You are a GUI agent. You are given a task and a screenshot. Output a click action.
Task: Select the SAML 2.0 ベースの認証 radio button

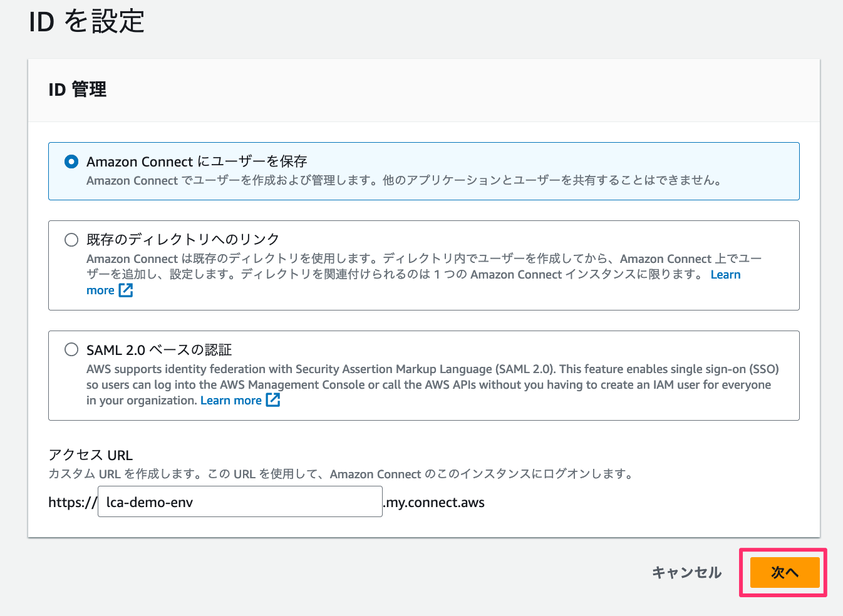pos(71,349)
